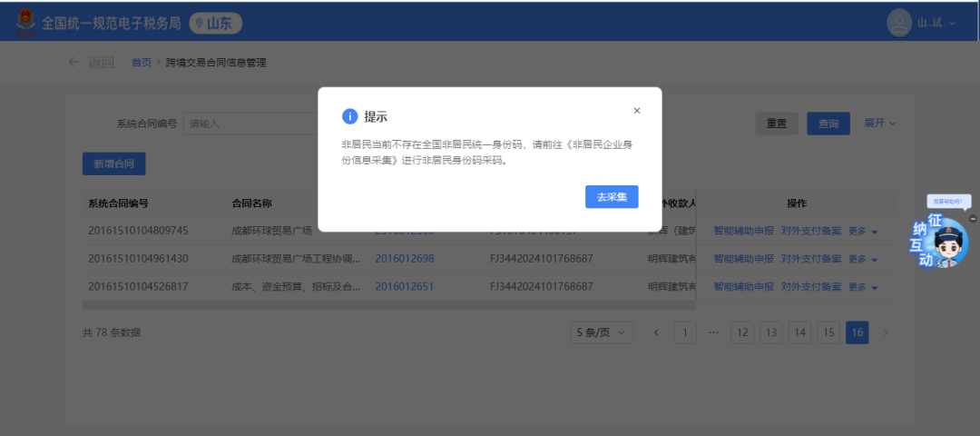Screen dimensions: 980x436
Task: Click the 合同名称 column header
Action: pyautogui.click(x=252, y=204)
